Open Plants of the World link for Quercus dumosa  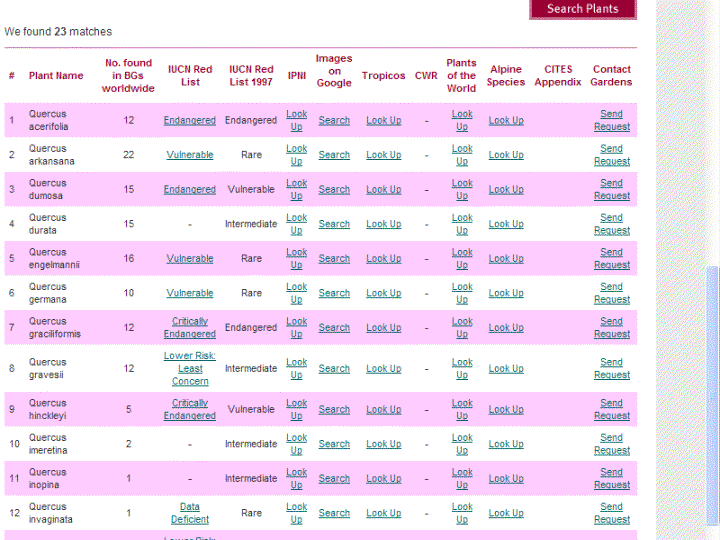tap(462, 189)
